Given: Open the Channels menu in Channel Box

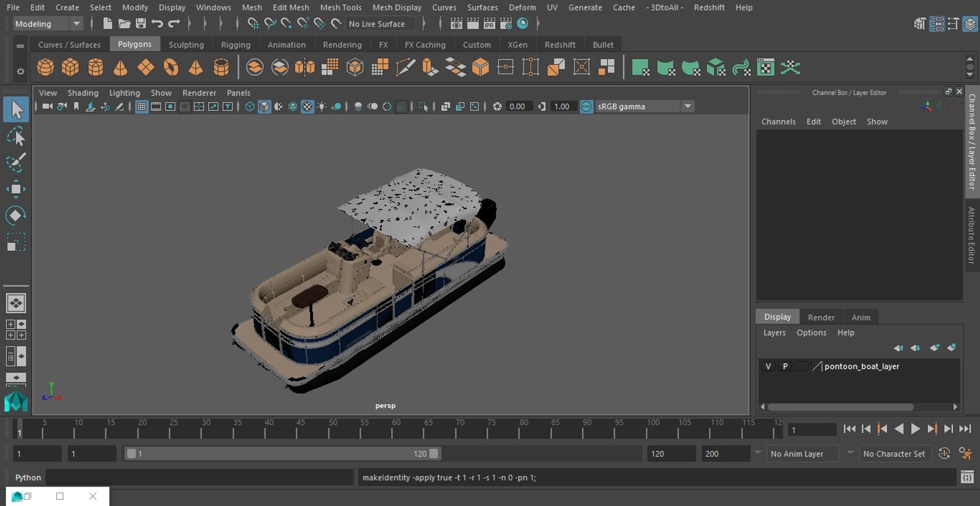Looking at the screenshot, I should coord(778,122).
